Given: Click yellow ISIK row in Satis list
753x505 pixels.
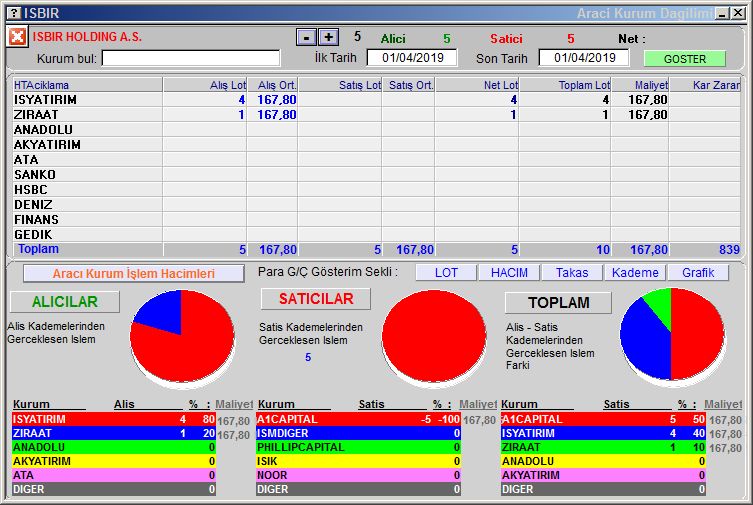Looking at the screenshot, I should point(358,461).
